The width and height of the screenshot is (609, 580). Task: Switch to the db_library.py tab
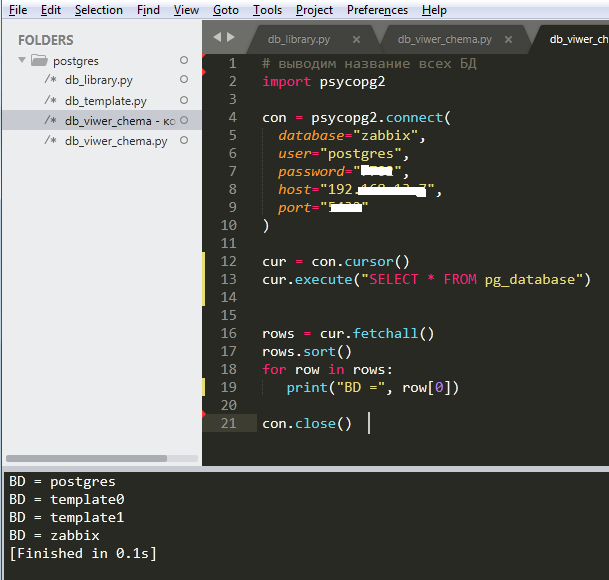tap(299, 39)
